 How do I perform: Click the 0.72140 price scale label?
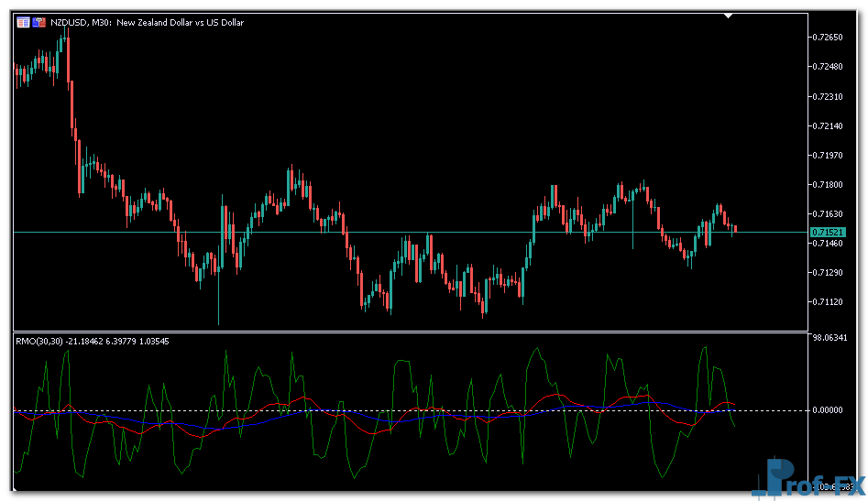(x=830, y=125)
